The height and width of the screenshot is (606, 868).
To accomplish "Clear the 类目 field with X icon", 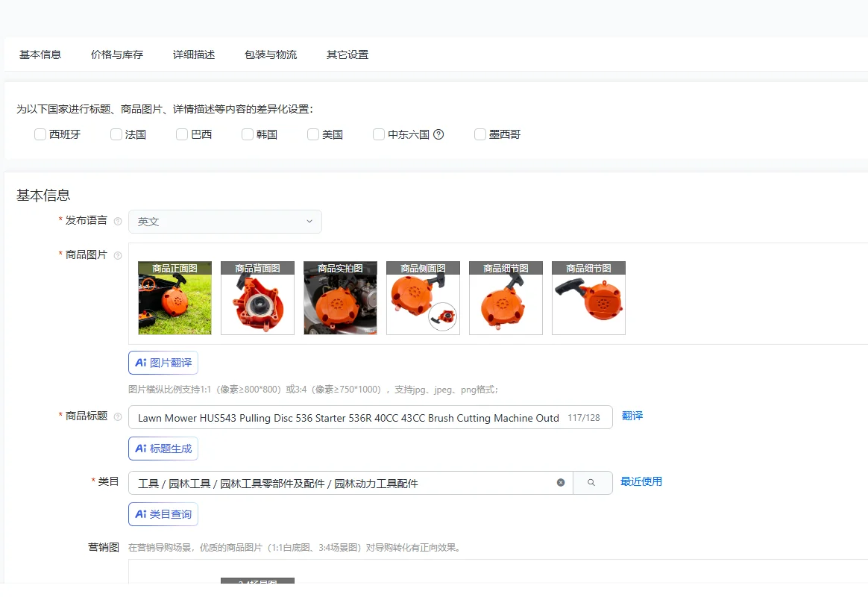I will point(561,482).
